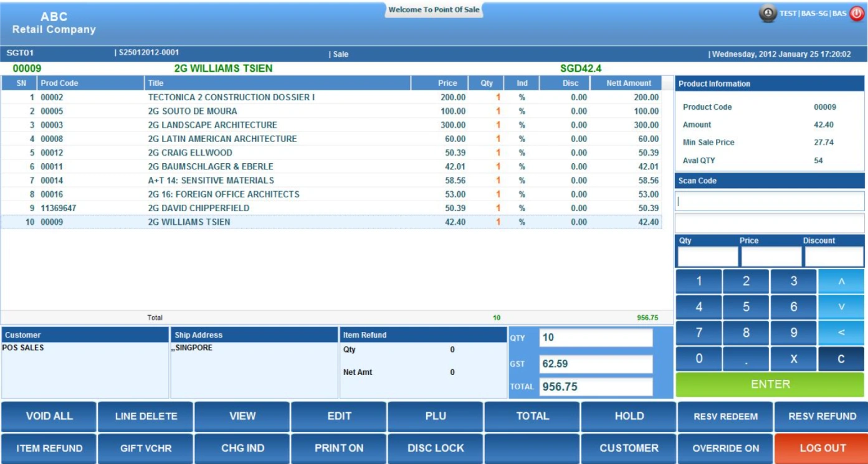Viewport: 868px width, 464px height.
Task: Enable DISC LOCK
Action: (436, 448)
